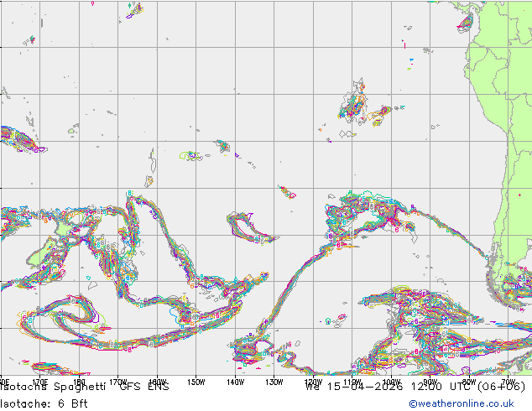The image size is (532, 411).
Task: Click the 170W longitude label
Action: tap(118, 382)
